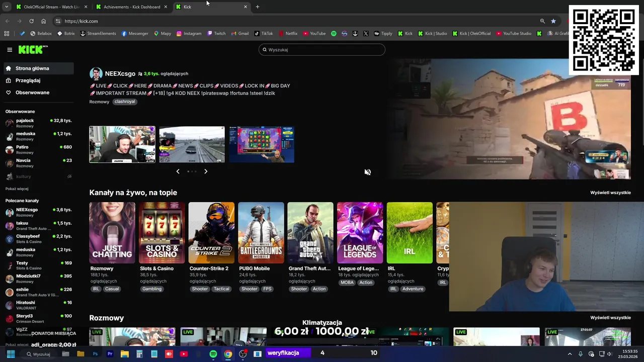Go to the browser home button
Screen dimensions: 644x362
pos(43,21)
